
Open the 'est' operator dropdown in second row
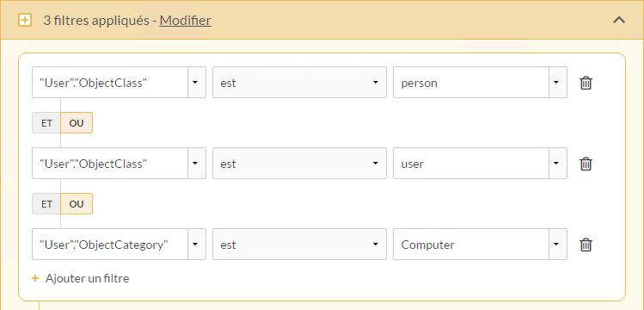point(299,164)
